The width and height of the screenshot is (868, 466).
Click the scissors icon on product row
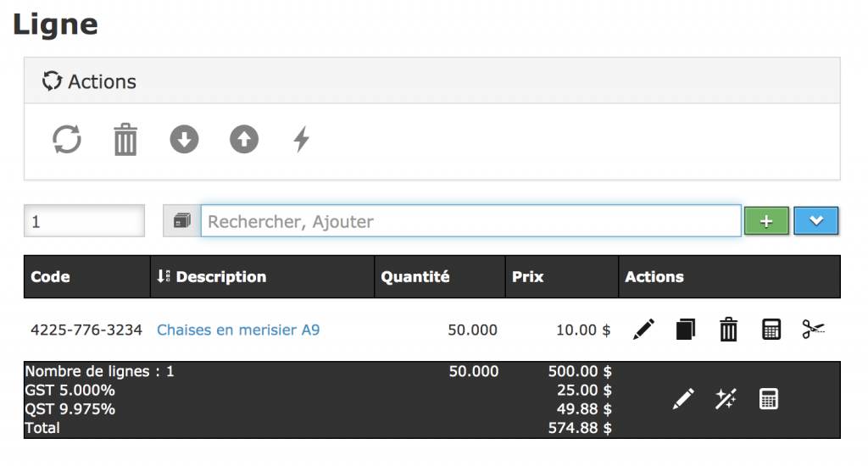pos(813,330)
